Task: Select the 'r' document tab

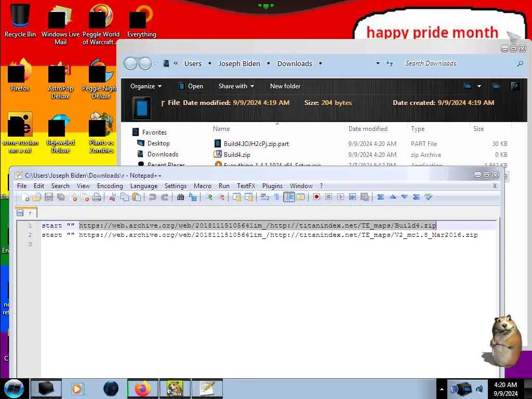Action: click(26, 212)
